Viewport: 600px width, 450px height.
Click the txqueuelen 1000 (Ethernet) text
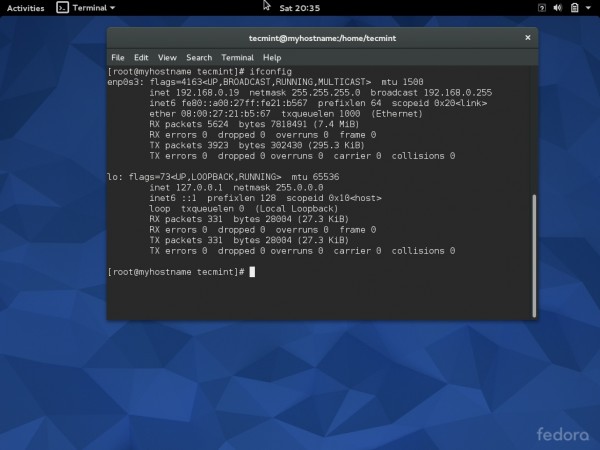click(352, 114)
